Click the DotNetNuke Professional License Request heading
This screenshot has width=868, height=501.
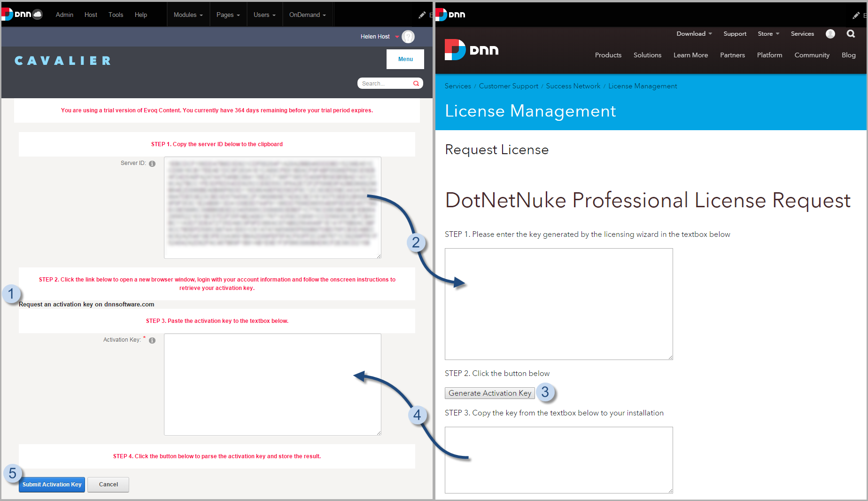[648, 201]
